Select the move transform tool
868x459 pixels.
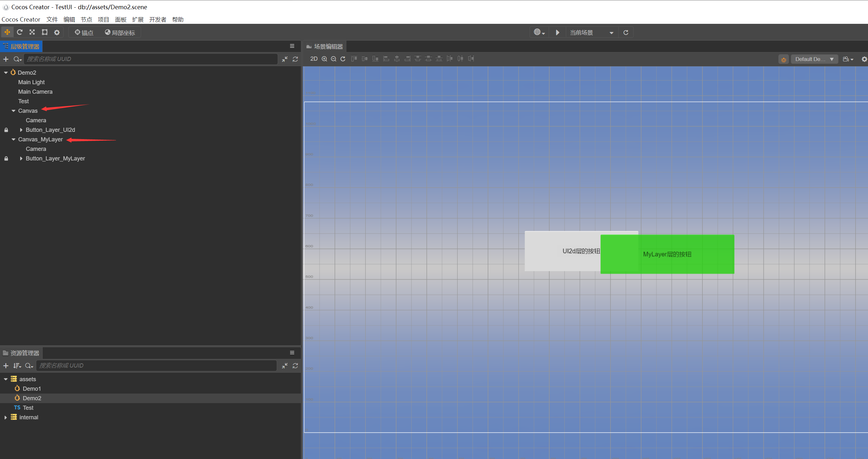coord(7,32)
